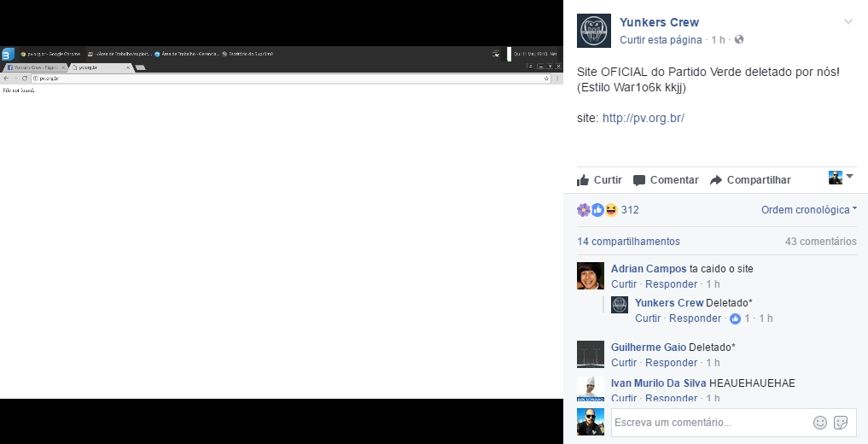Open Guilherme Gaio profile link

(649, 348)
